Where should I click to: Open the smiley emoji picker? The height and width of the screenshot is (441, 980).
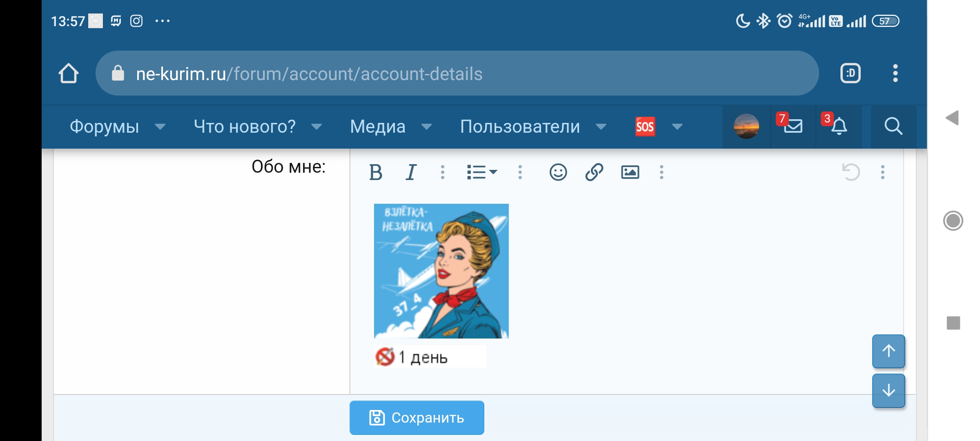click(558, 172)
